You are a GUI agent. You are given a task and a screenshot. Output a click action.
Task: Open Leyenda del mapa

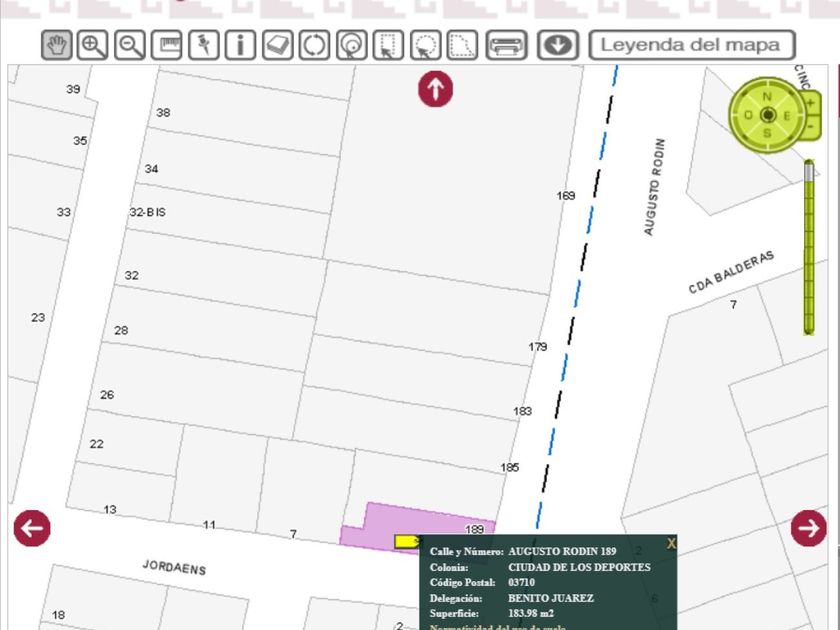(x=692, y=45)
